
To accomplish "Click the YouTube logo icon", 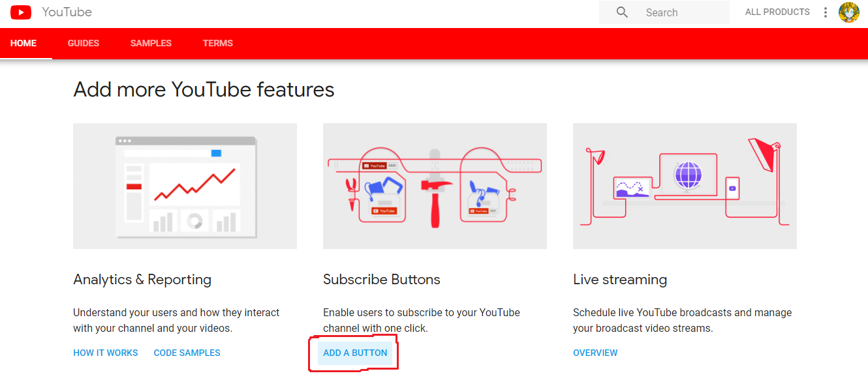I will [x=21, y=12].
